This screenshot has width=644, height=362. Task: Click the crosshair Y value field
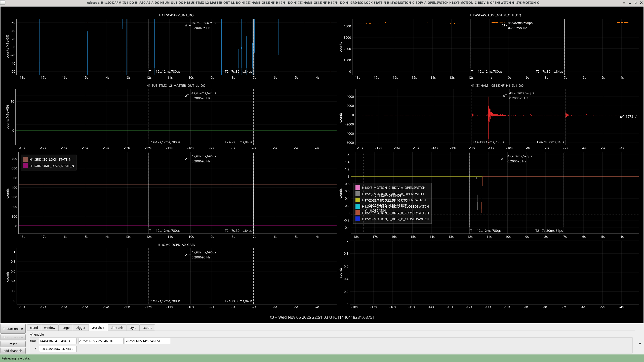coord(58,349)
